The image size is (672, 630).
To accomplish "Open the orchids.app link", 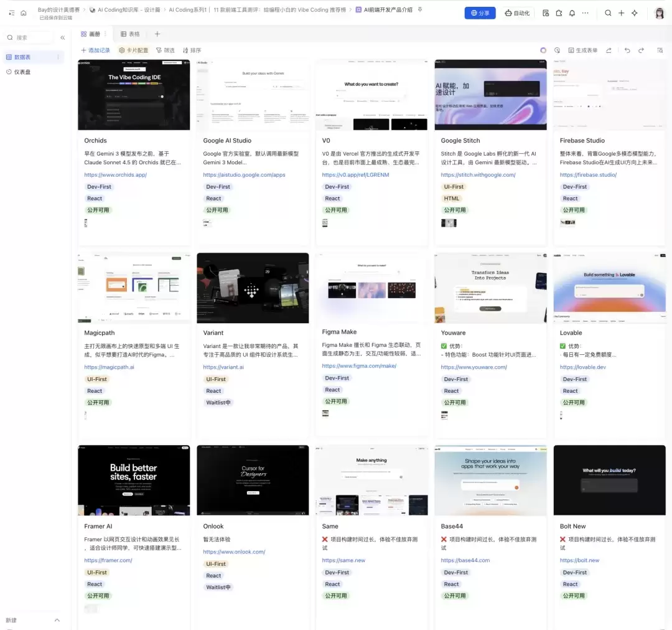I will [115, 174].
